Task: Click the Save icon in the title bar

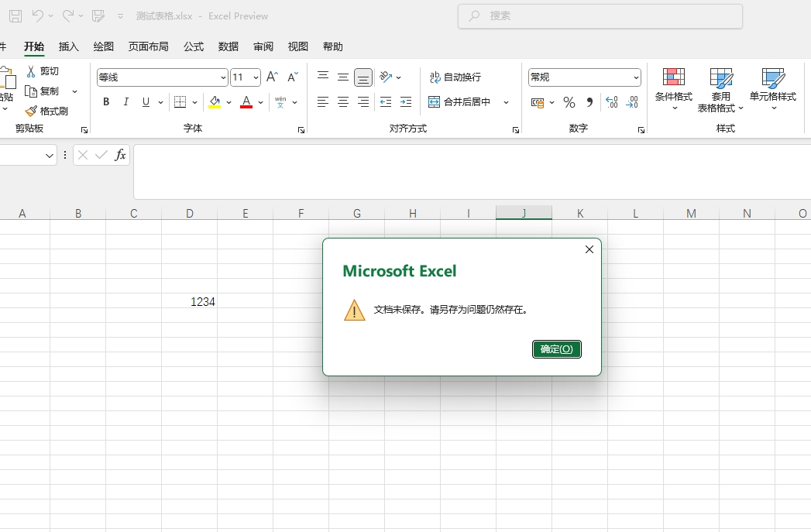Action: [15, 16]
